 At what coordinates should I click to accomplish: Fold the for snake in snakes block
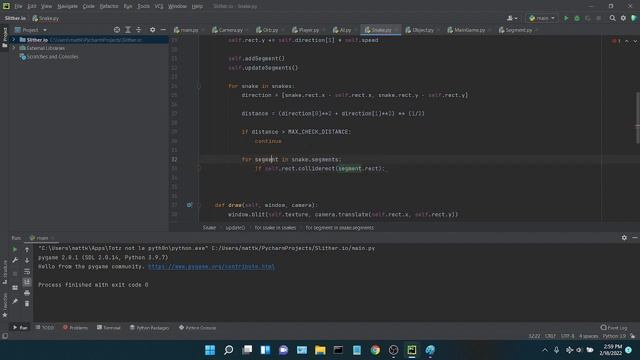[199, 86]
